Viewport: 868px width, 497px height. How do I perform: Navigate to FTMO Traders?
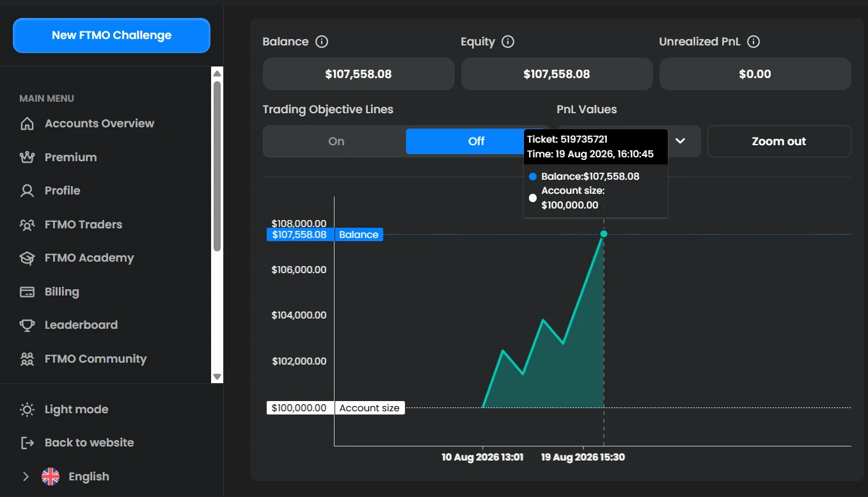pyautogui.click(x=83, y=225)
